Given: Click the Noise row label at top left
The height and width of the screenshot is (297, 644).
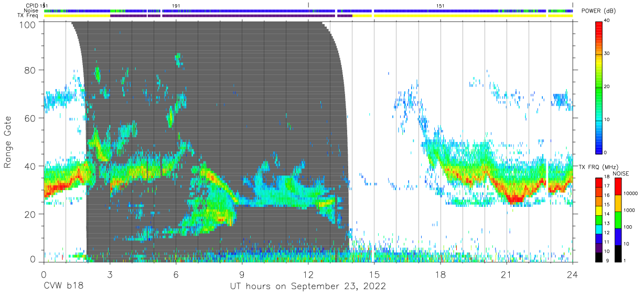Looking at the screenshot, I should pos(31,10).
